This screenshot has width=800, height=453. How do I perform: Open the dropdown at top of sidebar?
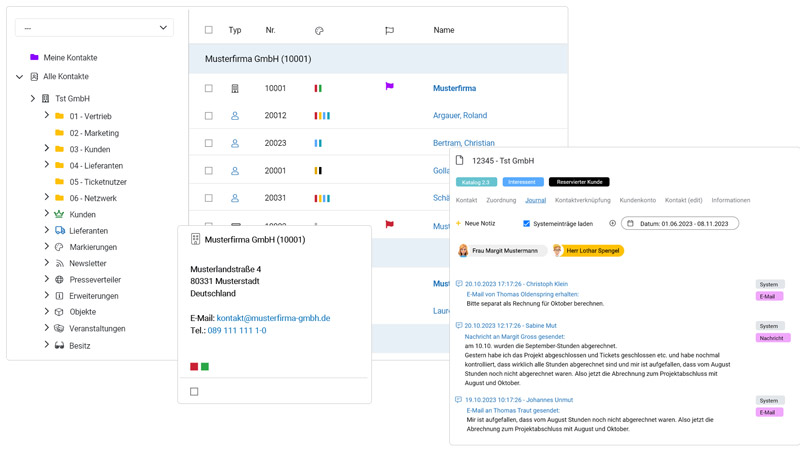tap(94, 28)
